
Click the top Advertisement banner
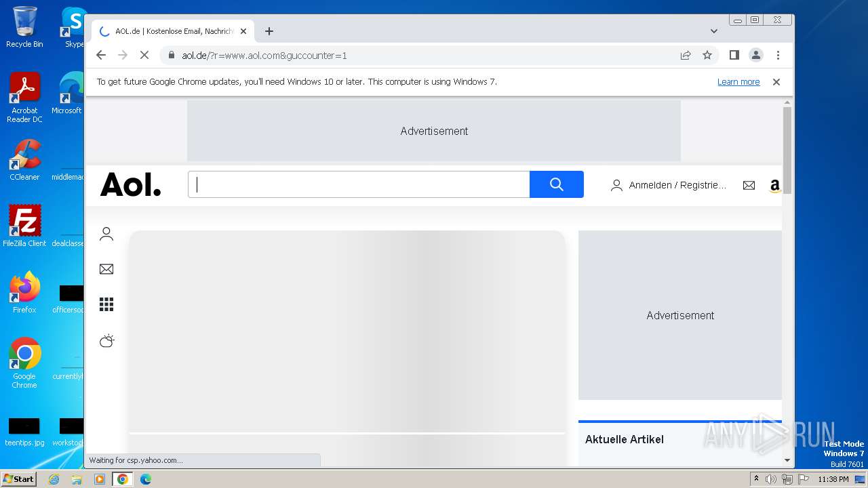click(x=434, y=131)
